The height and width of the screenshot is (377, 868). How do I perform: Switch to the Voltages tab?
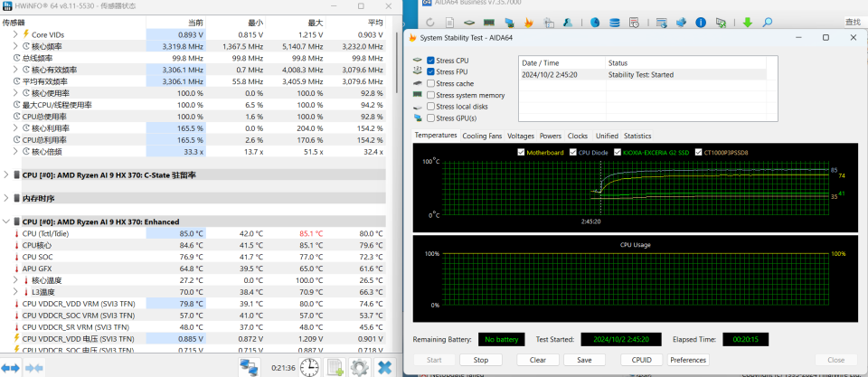(x=521, y=136)
